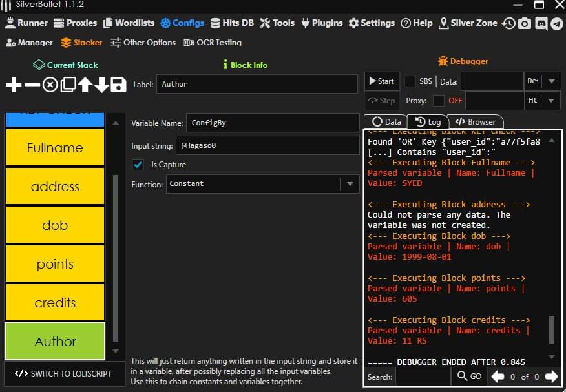Viewport: 566px width, 392px height.
Task: Open the Hits DB menu
Action: coord(232,23)
